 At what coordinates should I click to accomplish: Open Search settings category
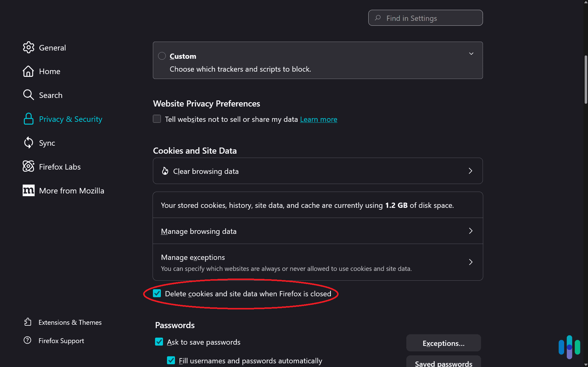pyautogui.click(x=51, y=95)
